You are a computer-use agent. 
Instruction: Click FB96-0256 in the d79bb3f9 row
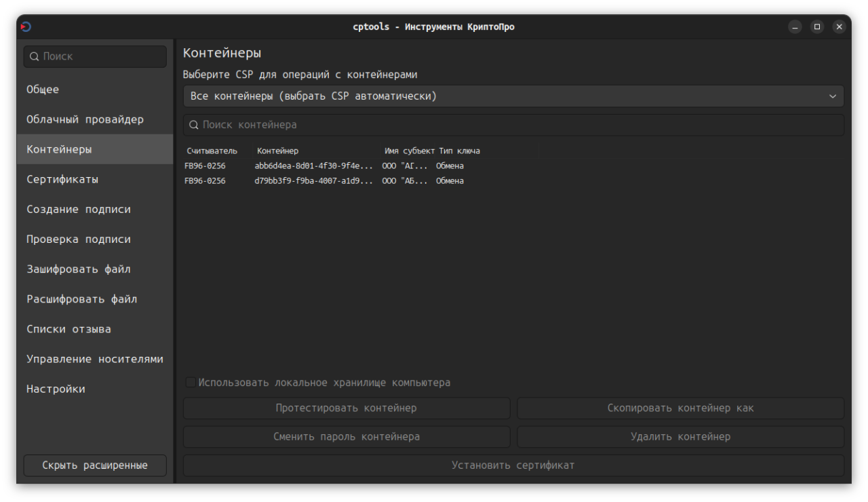pos(205,181)
